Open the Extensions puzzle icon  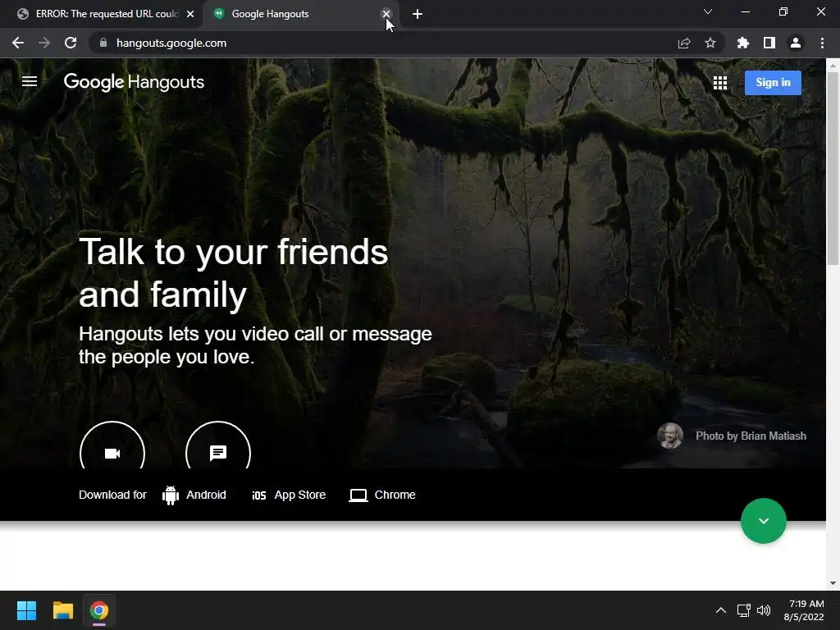743,43
